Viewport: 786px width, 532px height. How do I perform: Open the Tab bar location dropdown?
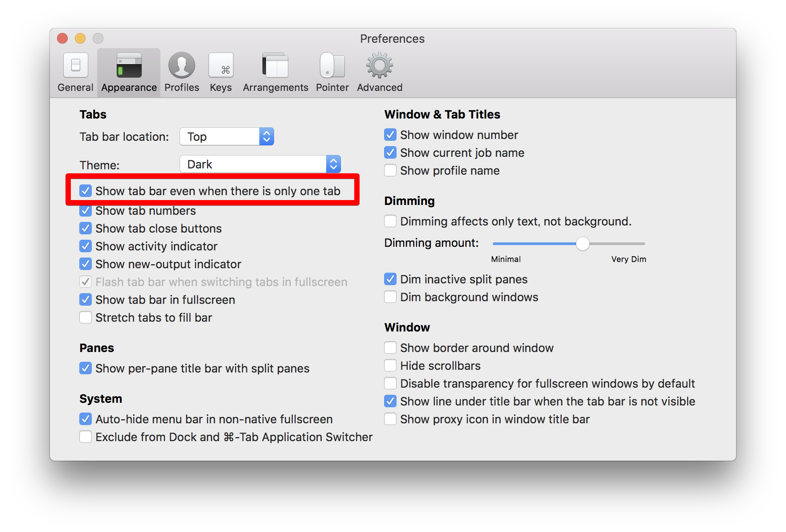tap(227, 136)
